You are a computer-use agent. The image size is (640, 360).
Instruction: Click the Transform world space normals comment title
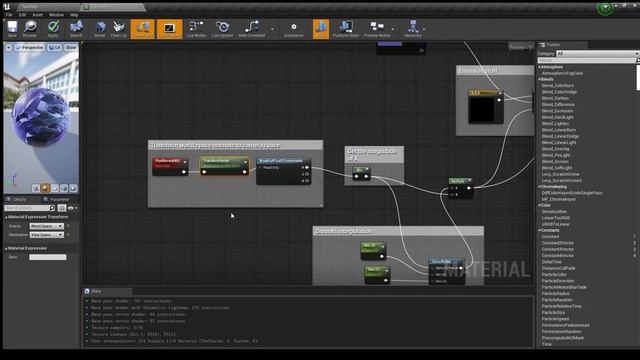click(x=216, y=145)
